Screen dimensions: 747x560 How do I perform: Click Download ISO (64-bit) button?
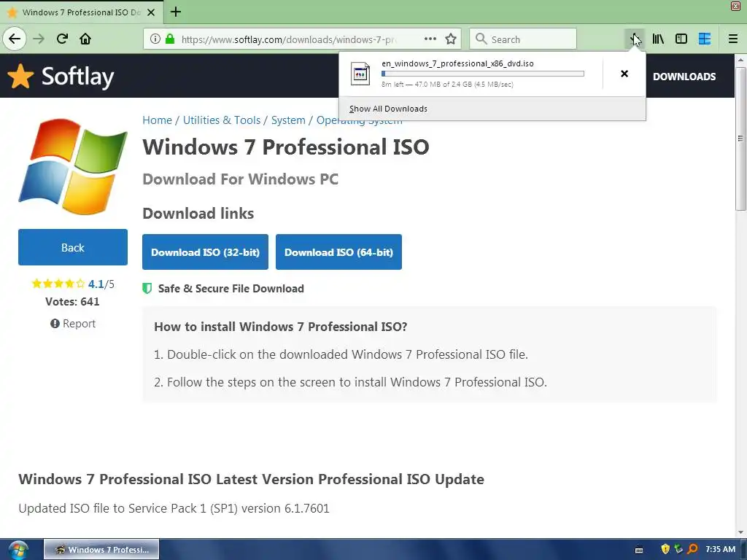coord(338,252)
